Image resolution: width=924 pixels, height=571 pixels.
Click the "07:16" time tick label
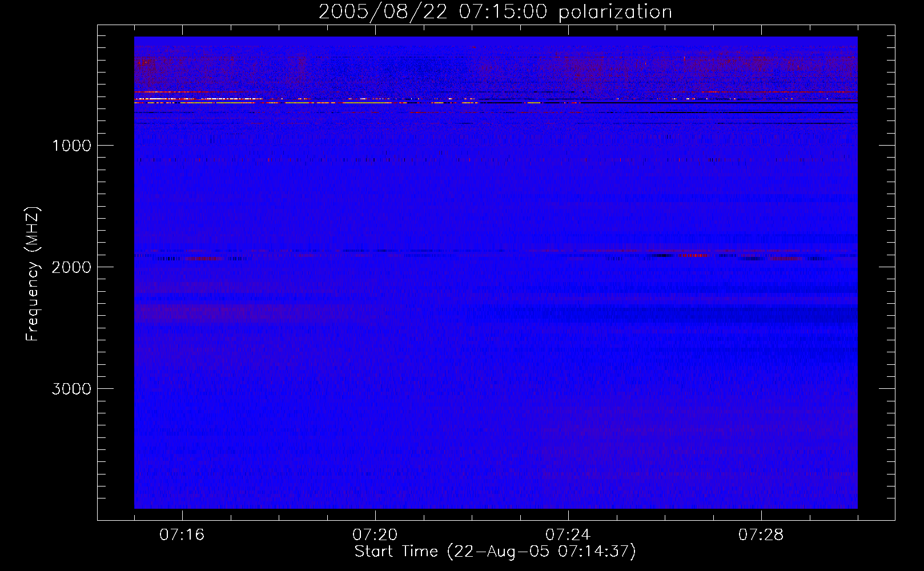coord(182,535)
